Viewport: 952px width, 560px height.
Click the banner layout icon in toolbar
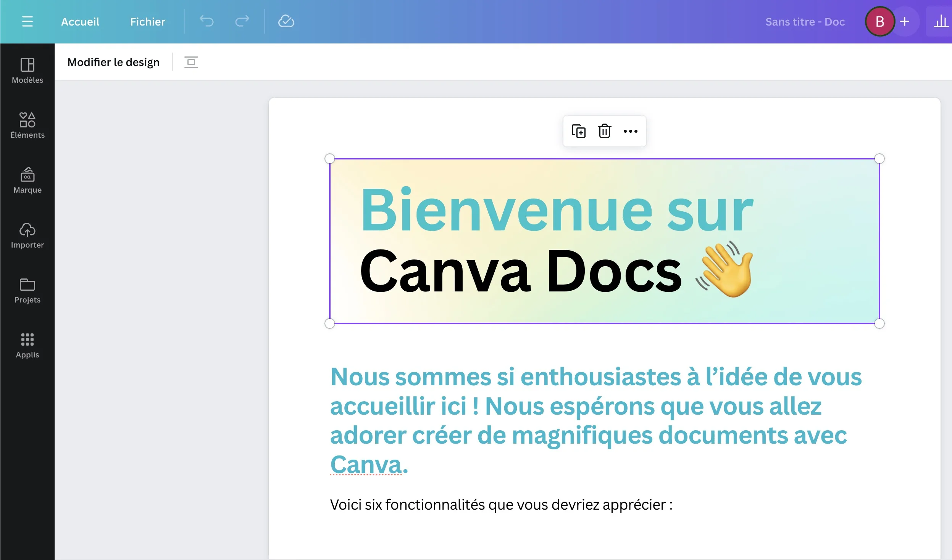[x=191, y=62]
